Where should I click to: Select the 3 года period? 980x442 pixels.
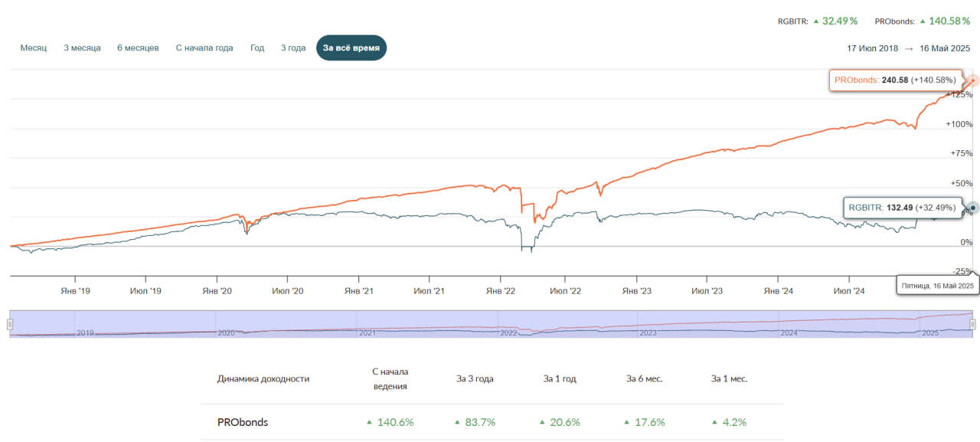[293, 47]
